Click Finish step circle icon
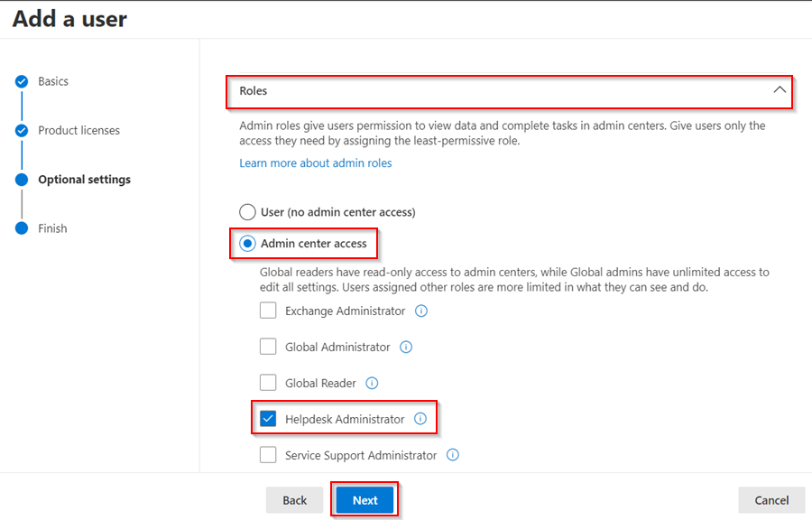Screen dimensions: 812x520 coord(22,227)
